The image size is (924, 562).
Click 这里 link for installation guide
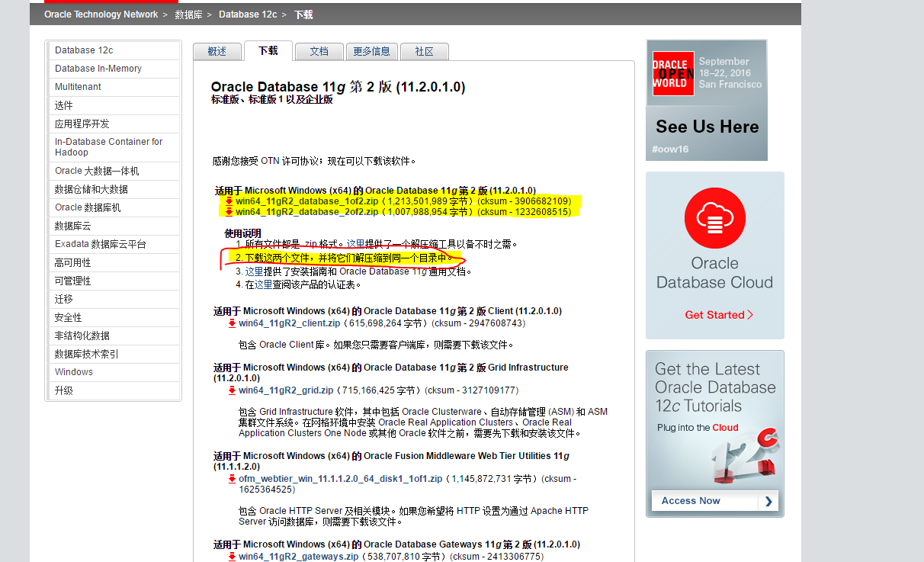pyautogui.click(x=254, y=271)
